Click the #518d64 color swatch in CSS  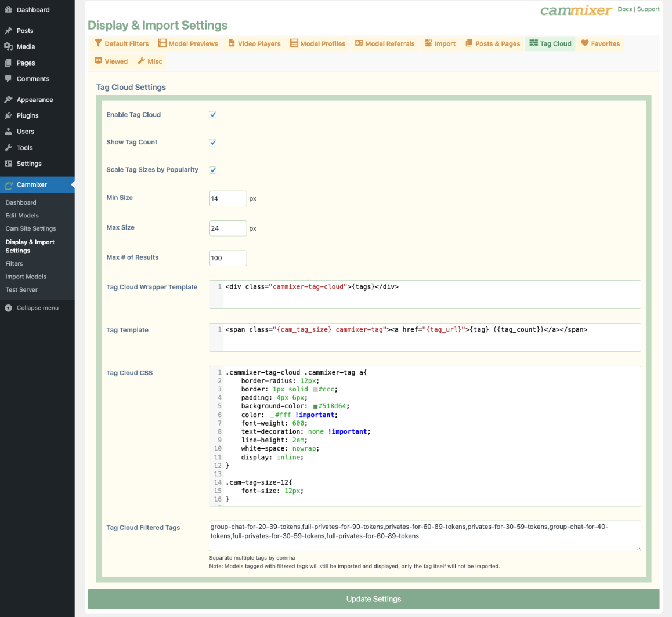315,407
